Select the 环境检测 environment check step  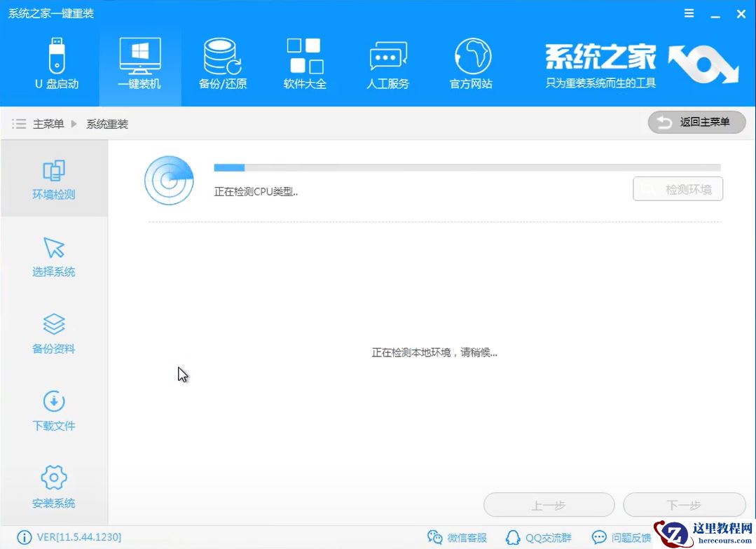click(x=54, y=179)
